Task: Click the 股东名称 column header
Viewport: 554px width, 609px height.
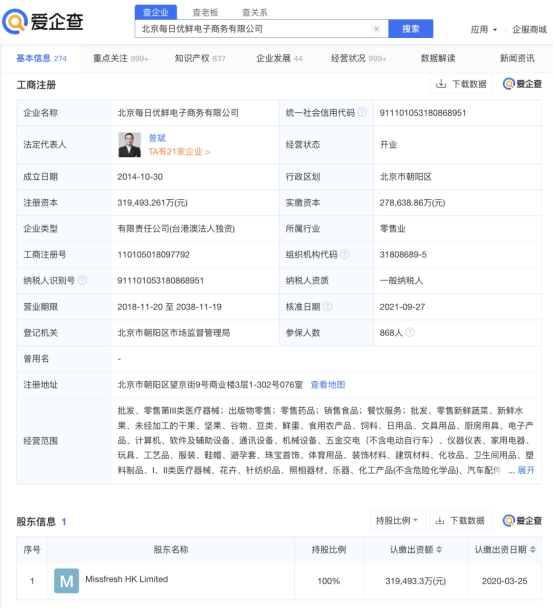Action: click(x=171, y=550)
